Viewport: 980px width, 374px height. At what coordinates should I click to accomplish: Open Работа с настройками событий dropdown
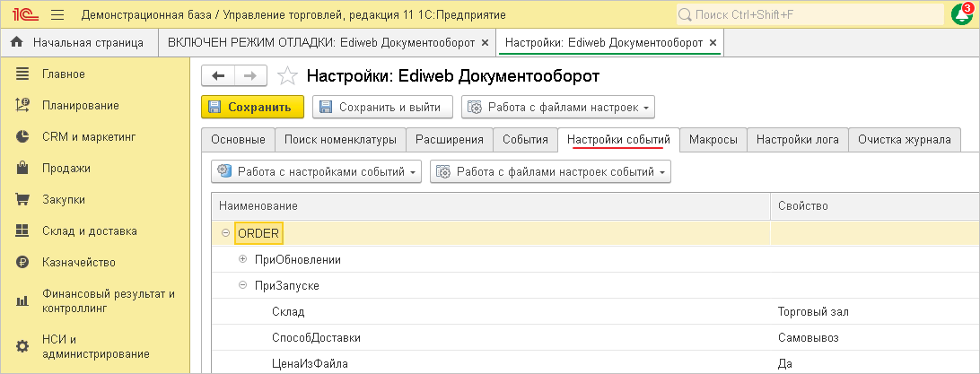pos(317,171)
